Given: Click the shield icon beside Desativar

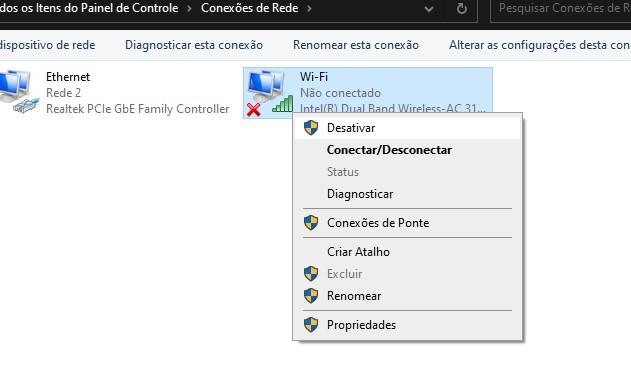Looking at the screenshot, I should coord(311,128).
